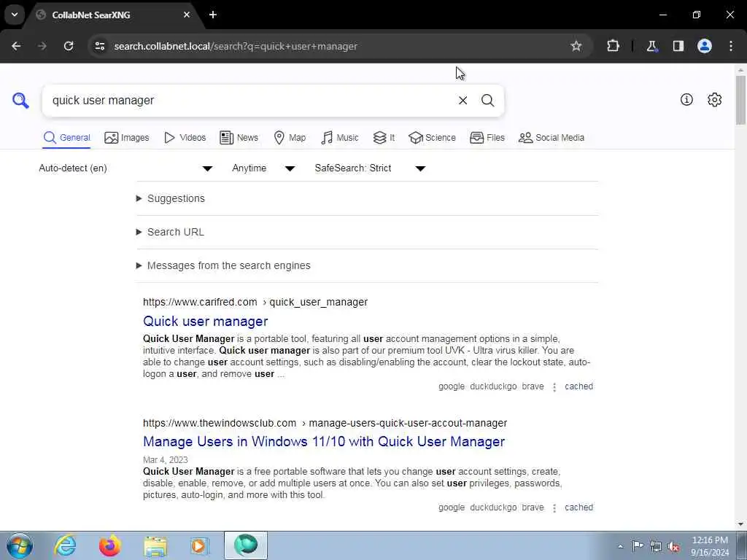Switch to Social Media tab
747x560 pixels.
tap(551, 138)
